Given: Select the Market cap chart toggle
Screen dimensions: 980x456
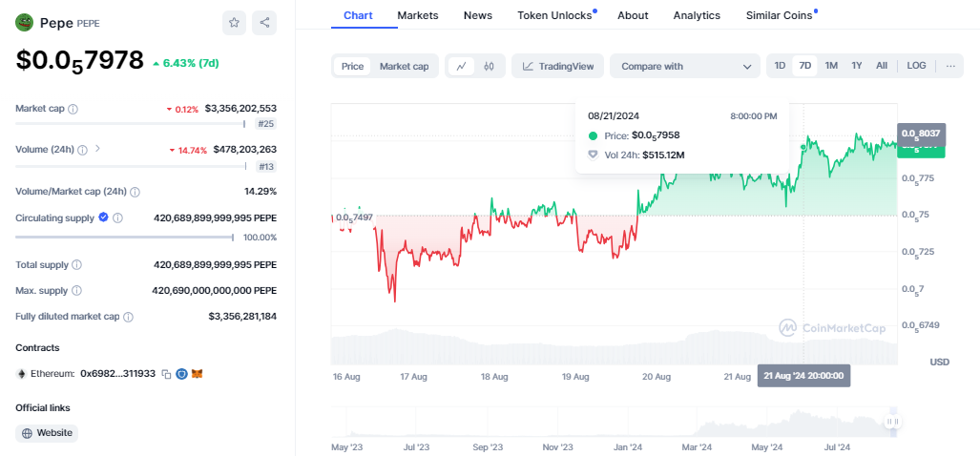Looking at the screenshot, I should click(405, 66).
